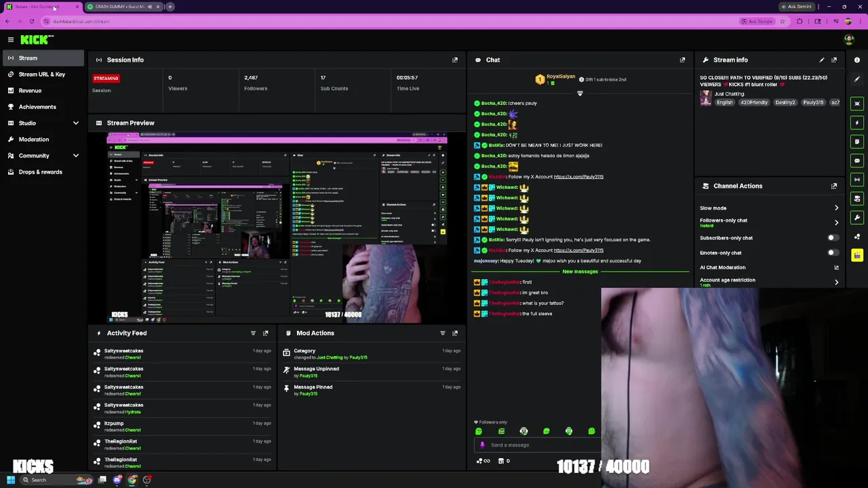
Task: Toggle the stream preview widget icon
Action: (857, 104)
